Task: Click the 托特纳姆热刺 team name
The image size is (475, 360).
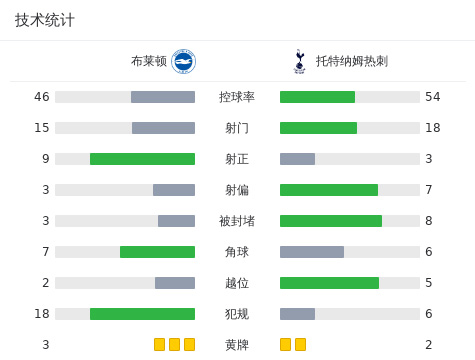Action: point(352,61)
